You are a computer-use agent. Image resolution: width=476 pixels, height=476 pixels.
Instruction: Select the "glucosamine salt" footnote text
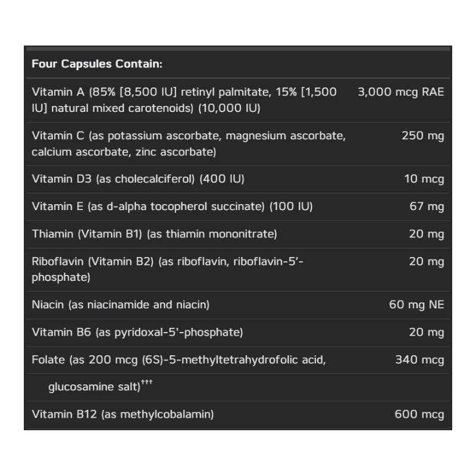coord(93,387)
